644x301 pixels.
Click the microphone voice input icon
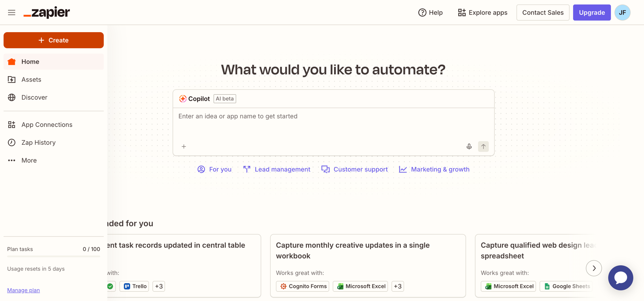[469, 146]
